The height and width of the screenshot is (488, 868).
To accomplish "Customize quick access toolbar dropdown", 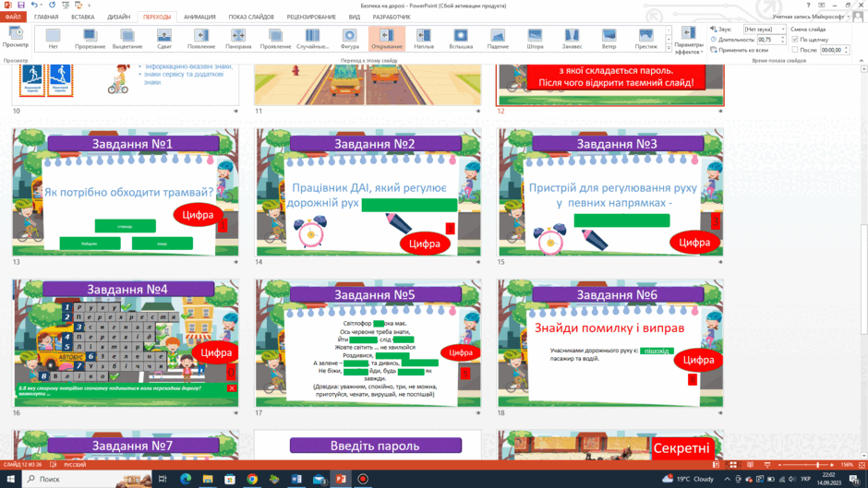I will (90, 5).
